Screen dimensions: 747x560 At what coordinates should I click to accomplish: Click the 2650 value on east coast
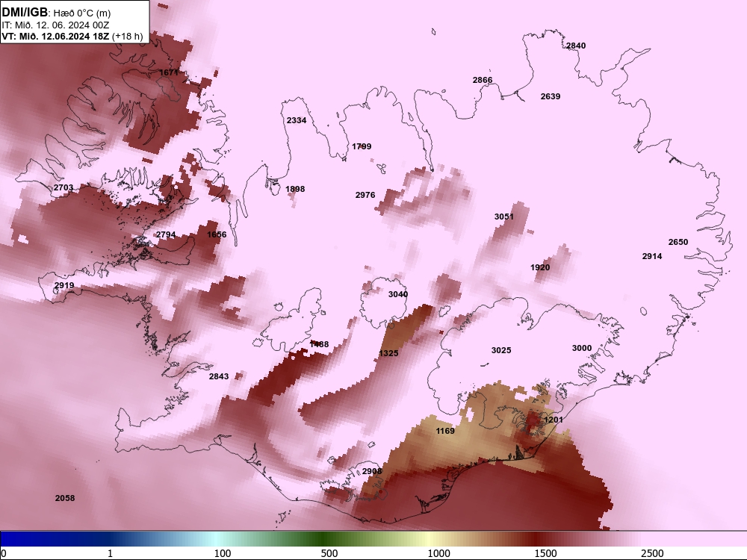tap(678, 242)
